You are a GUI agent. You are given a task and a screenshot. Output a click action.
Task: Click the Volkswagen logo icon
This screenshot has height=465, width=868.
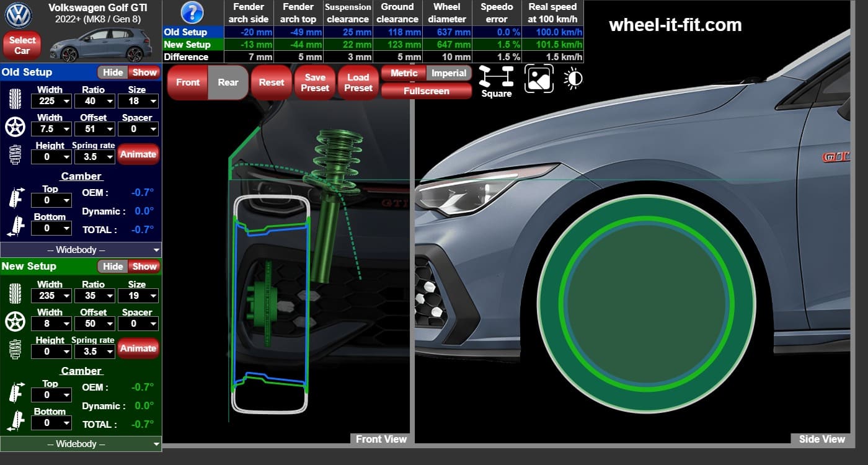pyautogui.click(x=18, y=15)
